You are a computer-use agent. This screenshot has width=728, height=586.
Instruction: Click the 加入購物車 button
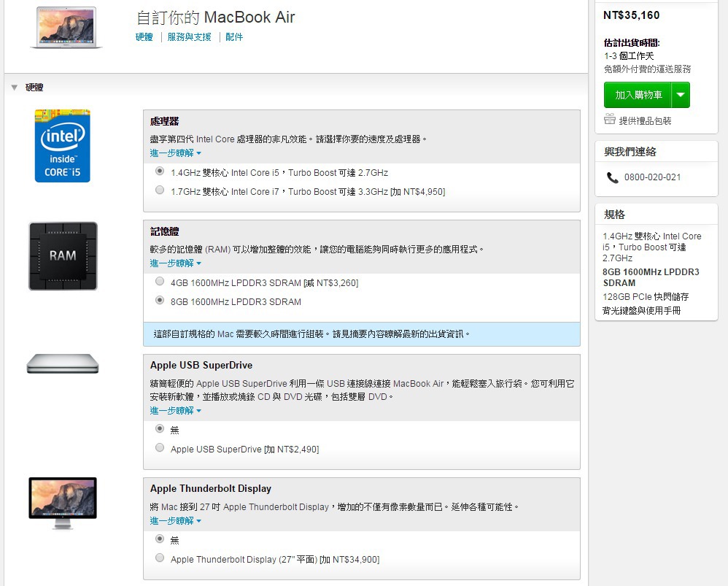[638, 95]
